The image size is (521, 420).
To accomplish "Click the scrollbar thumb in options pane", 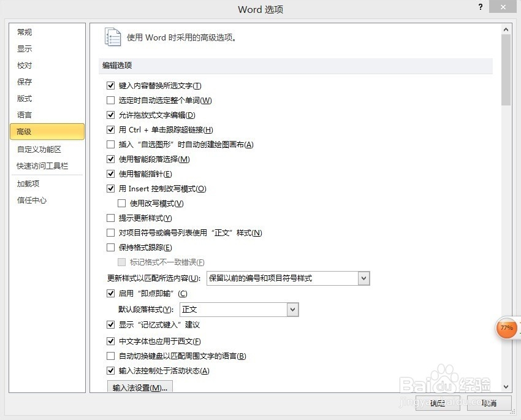I will (506, 70).
